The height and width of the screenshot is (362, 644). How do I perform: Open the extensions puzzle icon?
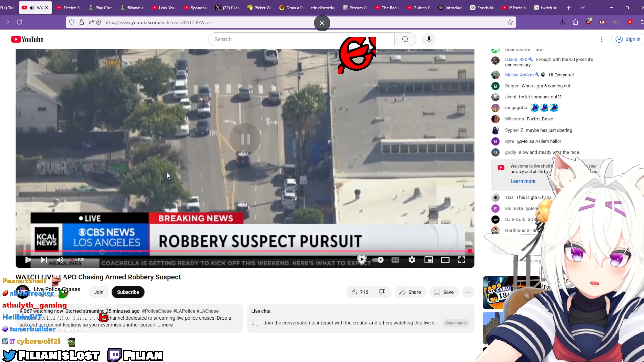575,22
